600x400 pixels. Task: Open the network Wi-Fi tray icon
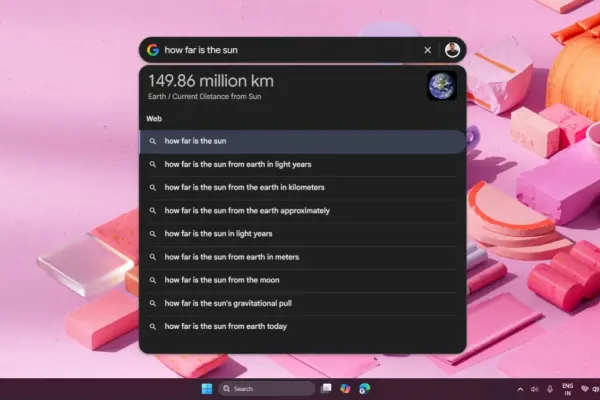(x=585, y=389)
